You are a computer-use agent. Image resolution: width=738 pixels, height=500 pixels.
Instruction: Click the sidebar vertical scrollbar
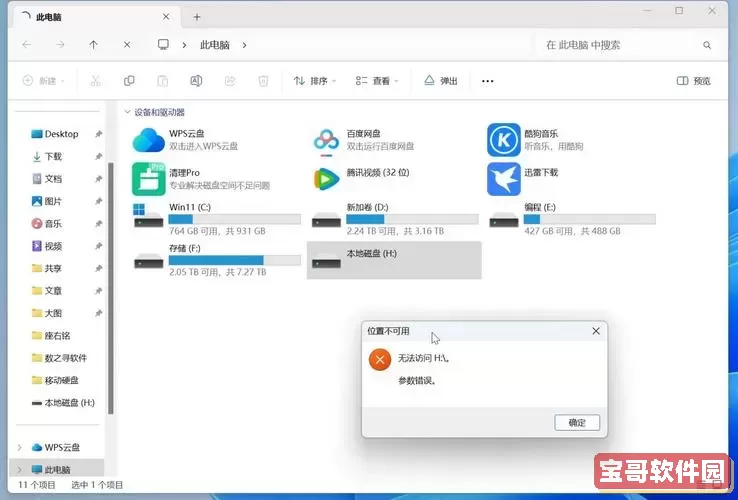(x=111, y=288)
